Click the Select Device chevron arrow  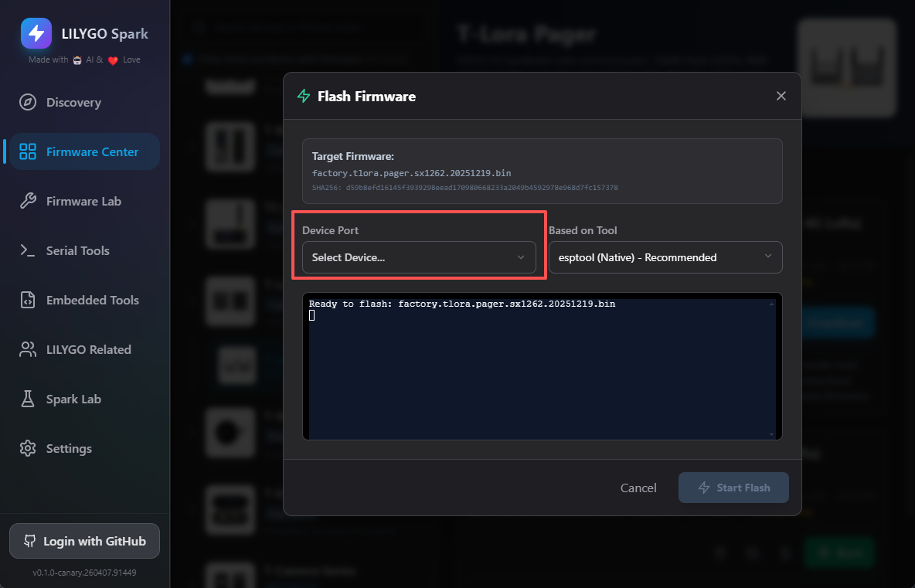point(521,257)
